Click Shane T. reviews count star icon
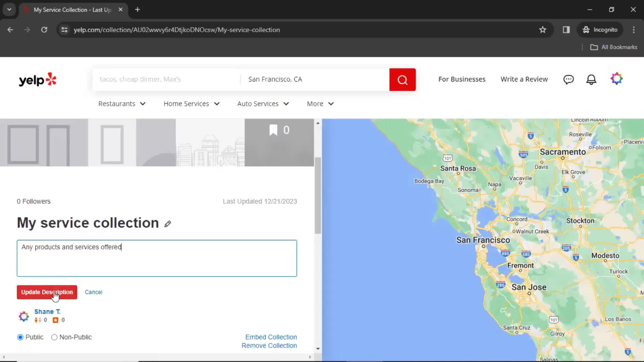The height and width of the screenshot is (362, 644). point(55,320)
